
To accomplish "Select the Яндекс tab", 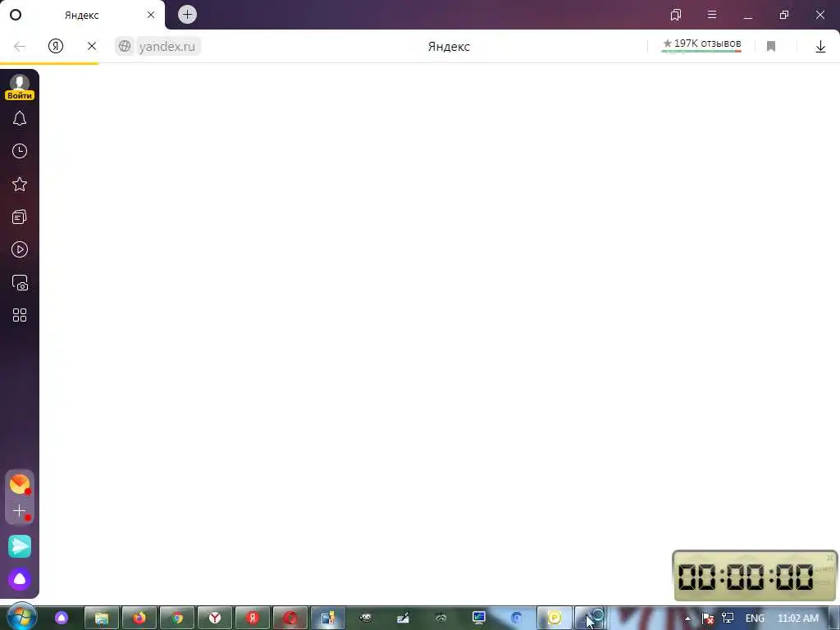I will pyautogui.click(x=82, y=15).
